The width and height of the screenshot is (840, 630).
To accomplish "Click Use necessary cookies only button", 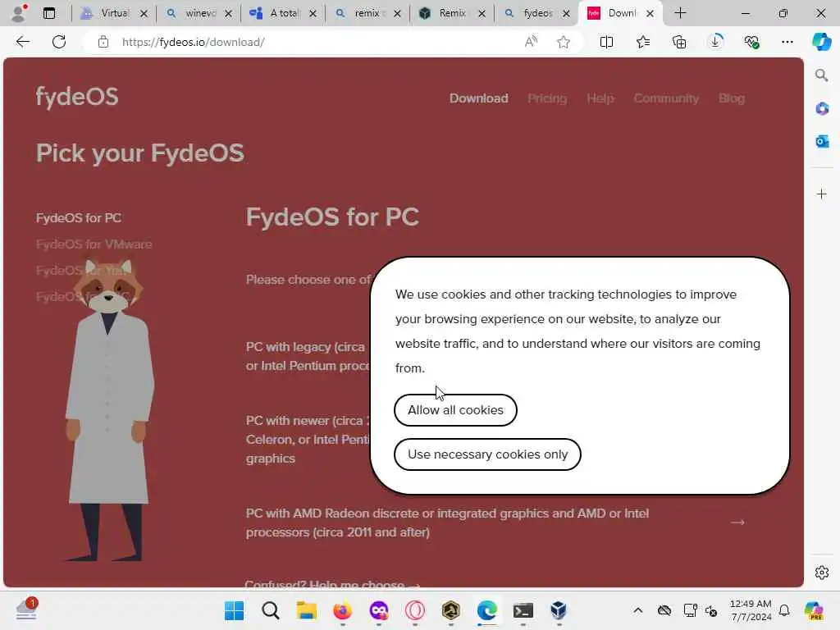I will [x=487, y=454].
